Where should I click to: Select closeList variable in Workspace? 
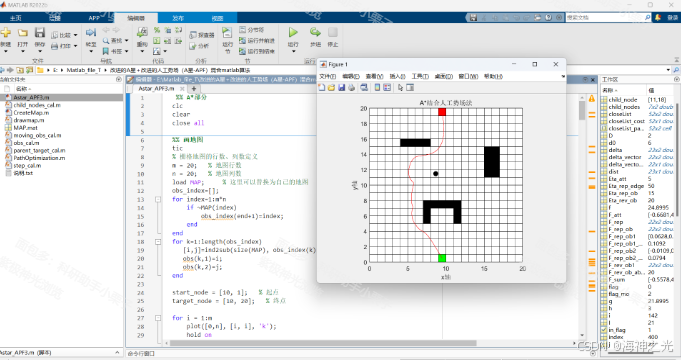(x=620, y=114)
